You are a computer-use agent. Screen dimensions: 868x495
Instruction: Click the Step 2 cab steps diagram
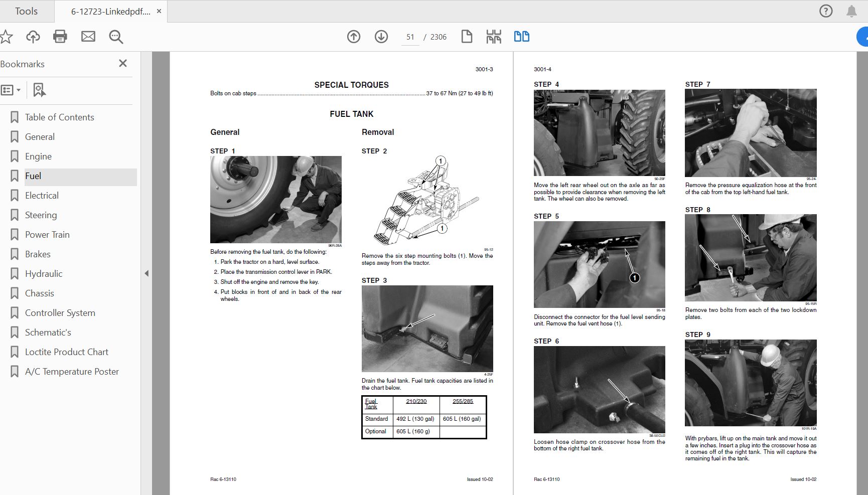pyautogui.click(x=427, y=201)
